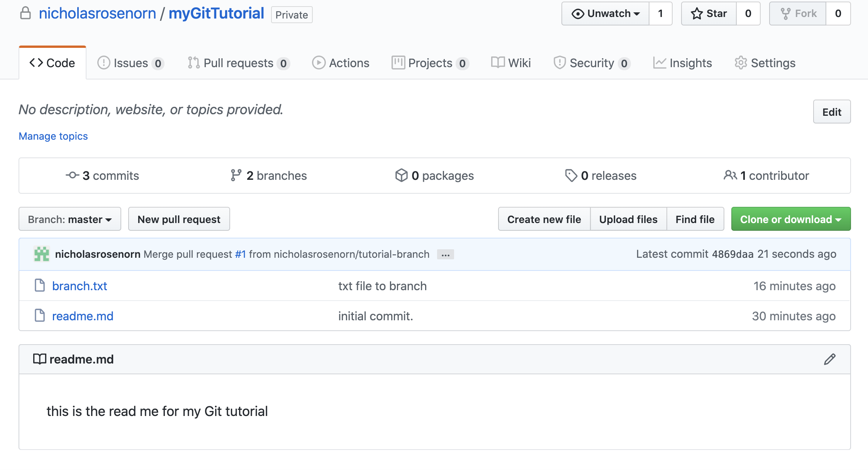Click the contributors people icon
The height and width of the screenshot is (470, 868).
730,175
